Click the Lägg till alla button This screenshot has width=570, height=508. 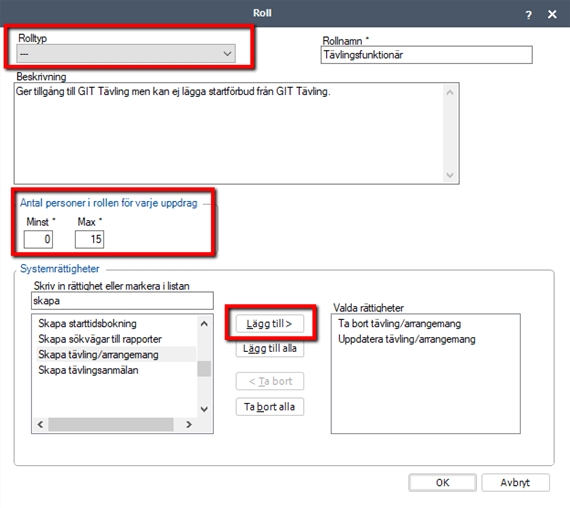click(x=269, y=348)
